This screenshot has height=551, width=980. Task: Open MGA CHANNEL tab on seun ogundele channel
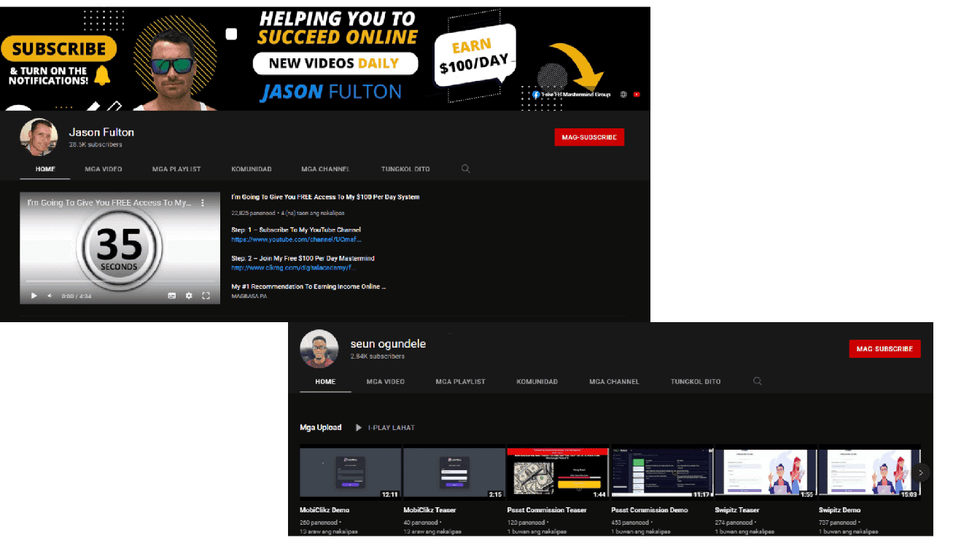[614, 381]
